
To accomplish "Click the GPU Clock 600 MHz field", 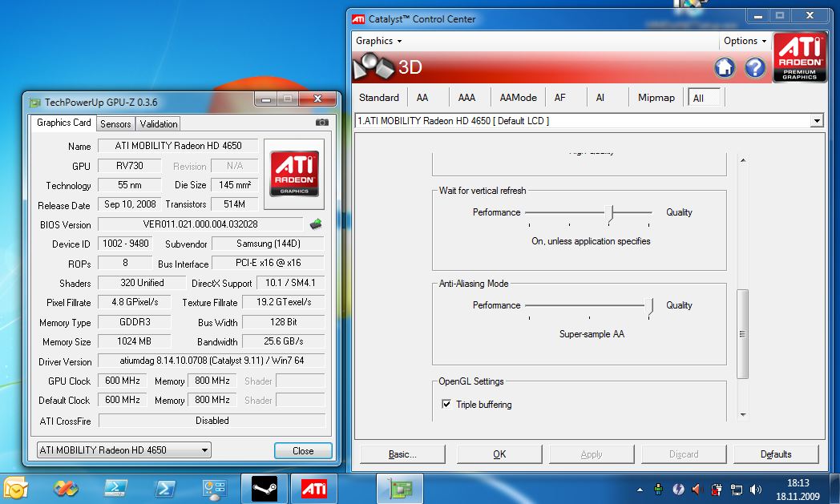I will (x=123, y=381).
